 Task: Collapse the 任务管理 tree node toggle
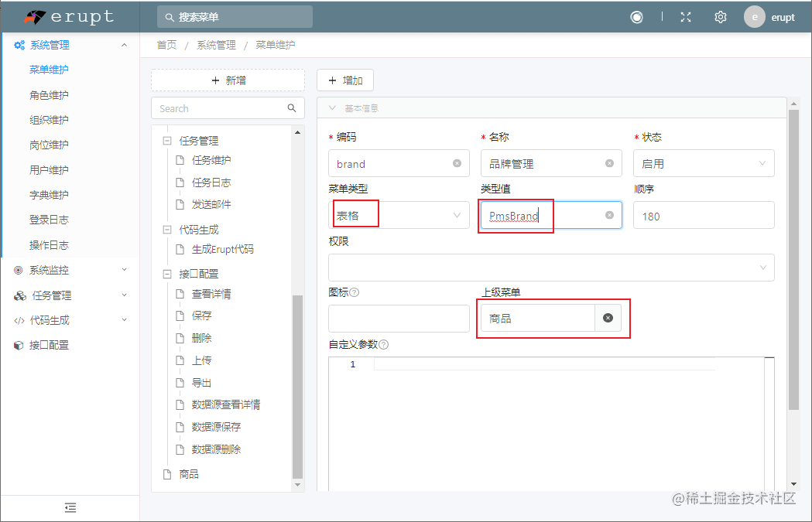[166, 141]
